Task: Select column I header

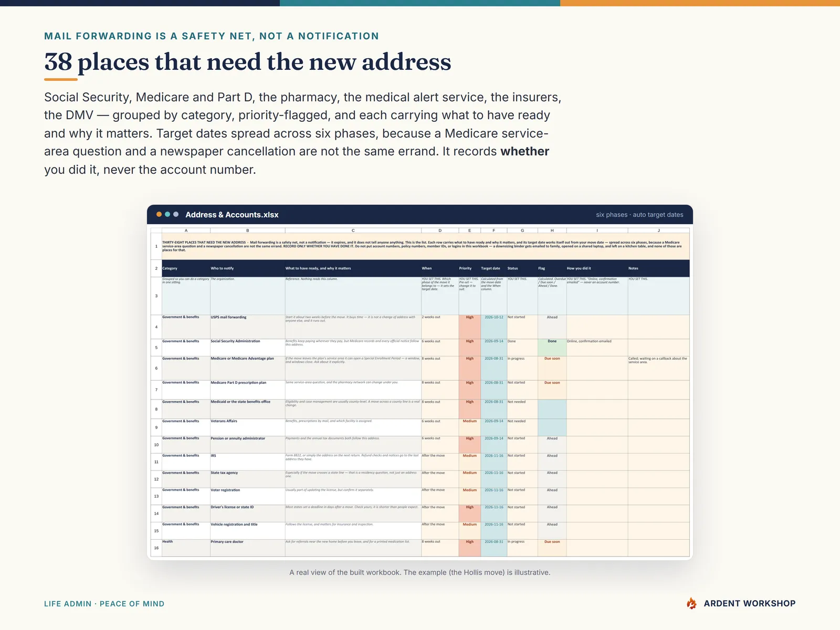Action: [x=597, y=230]
